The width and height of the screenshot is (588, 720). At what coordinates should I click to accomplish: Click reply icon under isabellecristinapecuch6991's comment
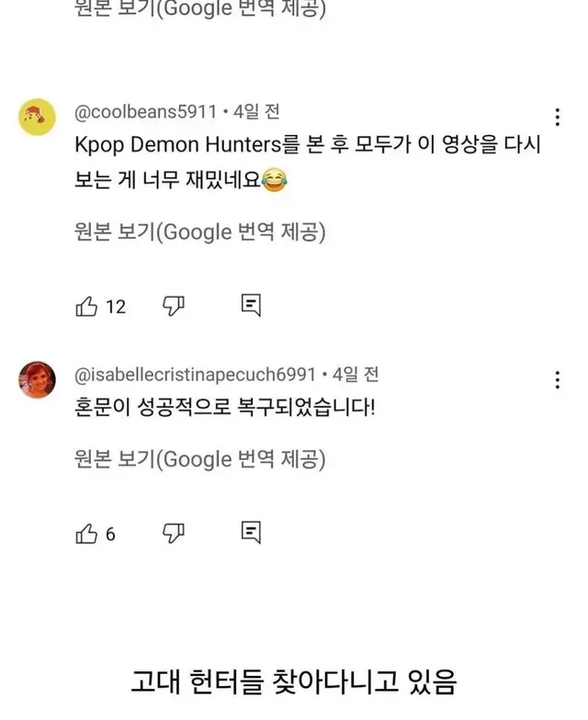(x=251, y=533)
